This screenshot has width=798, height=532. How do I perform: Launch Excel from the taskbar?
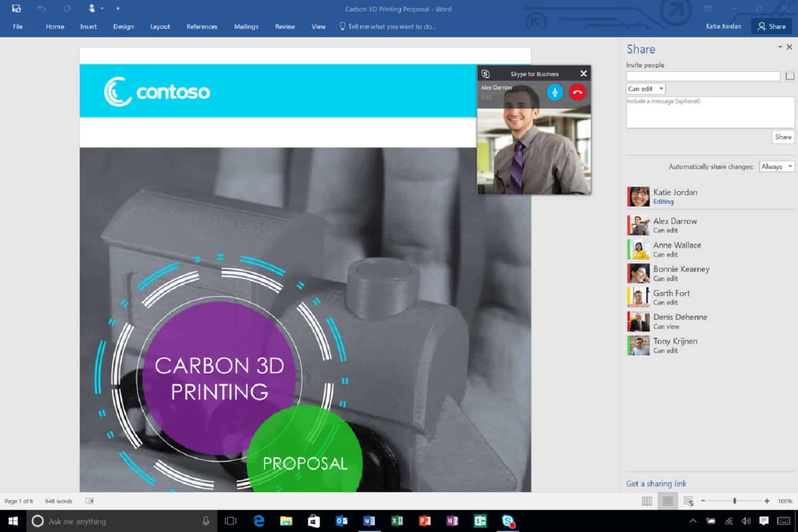(397, 521)
